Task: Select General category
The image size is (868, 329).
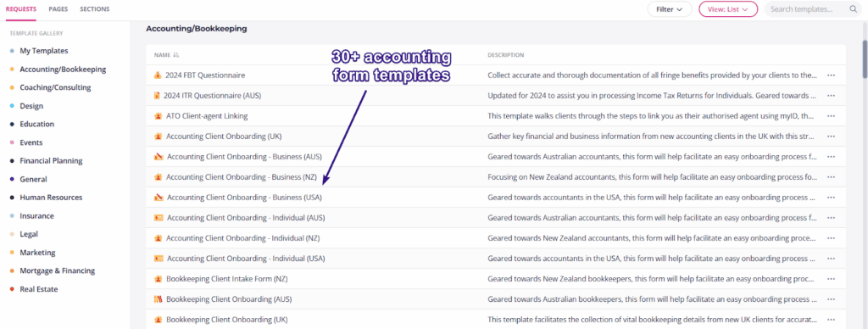Action: pos(33,179)
